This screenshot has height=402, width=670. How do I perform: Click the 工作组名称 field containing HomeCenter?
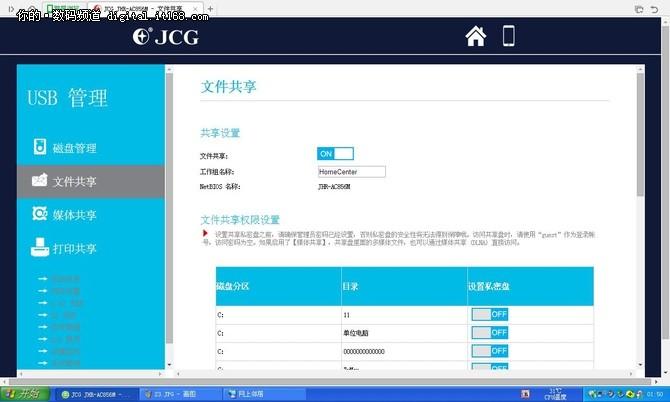352,172
